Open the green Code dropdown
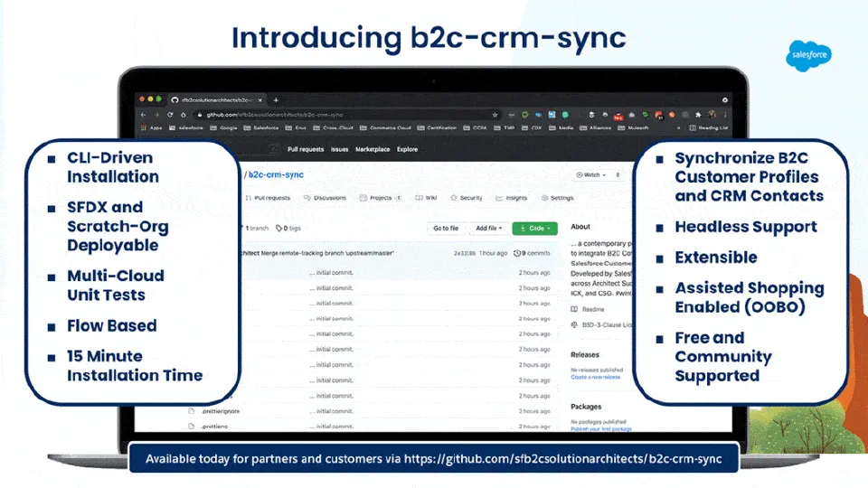868x488 pixels. coord(534,229)
